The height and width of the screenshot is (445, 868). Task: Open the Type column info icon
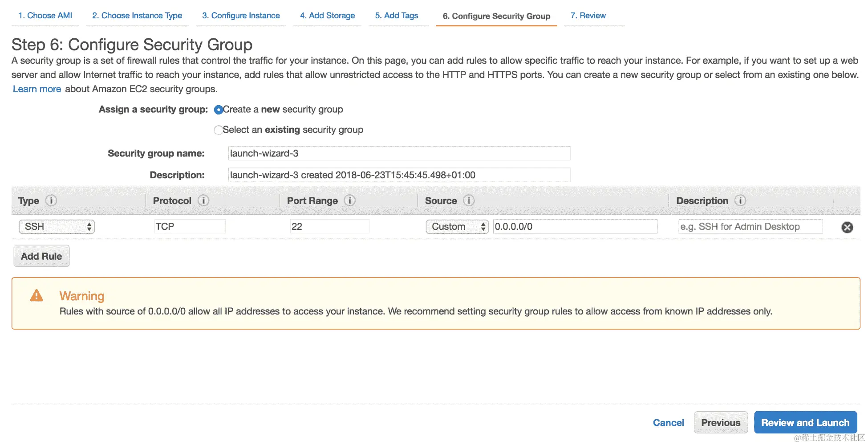pyautogui.click(x=51, y=200)
